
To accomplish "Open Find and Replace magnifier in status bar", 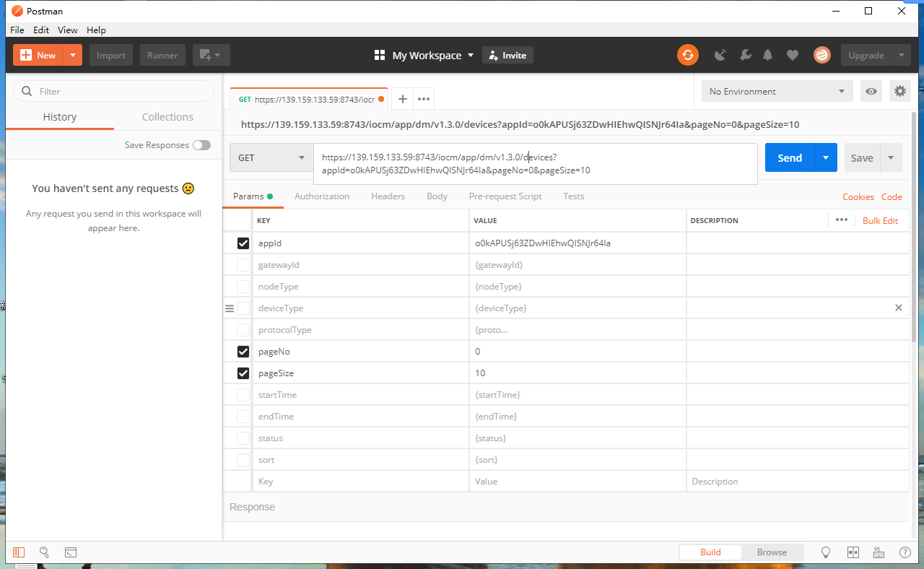I will click(x=44, y=552).
